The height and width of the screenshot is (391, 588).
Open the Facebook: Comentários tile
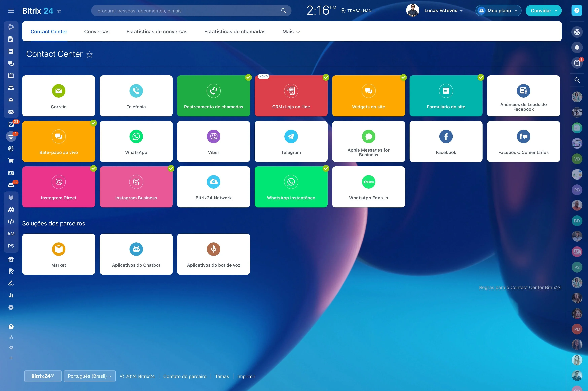[x=523, y=141]
